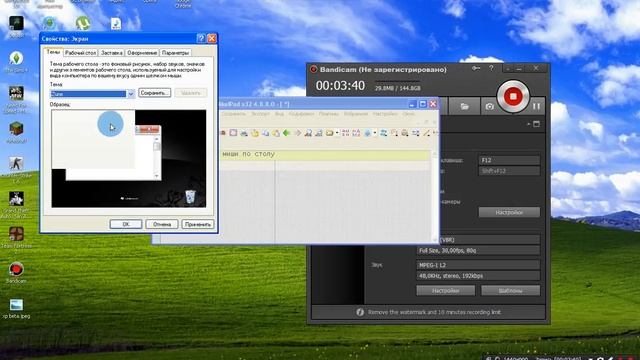The width and height of the screenshot is (640, 360).
Task: Open the Вид menu in AkelPad
Action: coord(279,114)
